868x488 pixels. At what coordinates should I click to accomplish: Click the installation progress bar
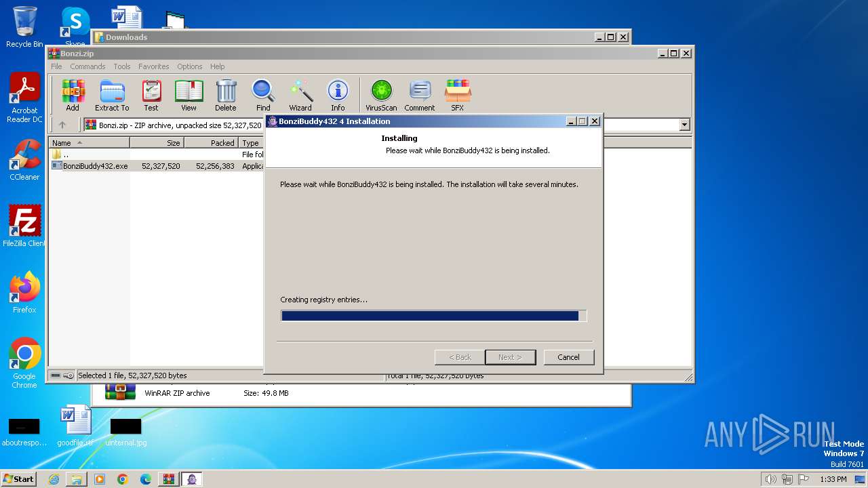tap(433, 316)
